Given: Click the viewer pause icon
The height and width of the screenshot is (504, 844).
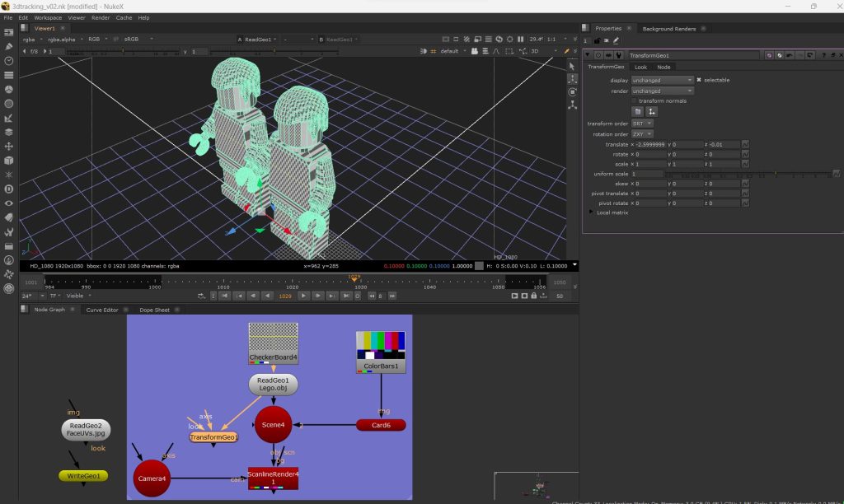Looking at the screenshot, I should pyautogui.click(x=521, y=40).
